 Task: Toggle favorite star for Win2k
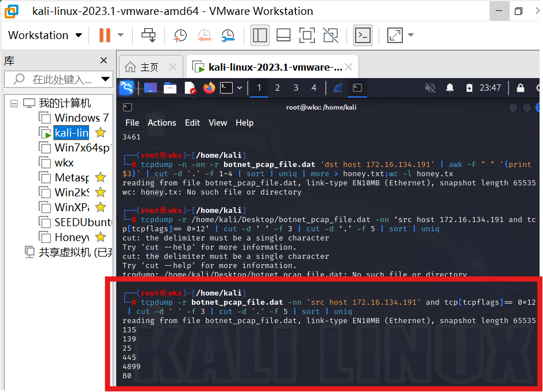101,192
